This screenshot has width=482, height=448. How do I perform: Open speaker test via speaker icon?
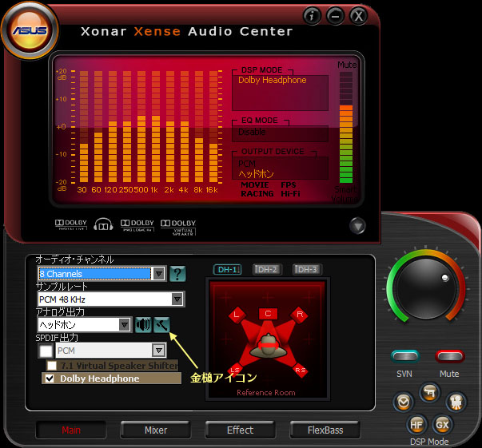tap(143, 324)
